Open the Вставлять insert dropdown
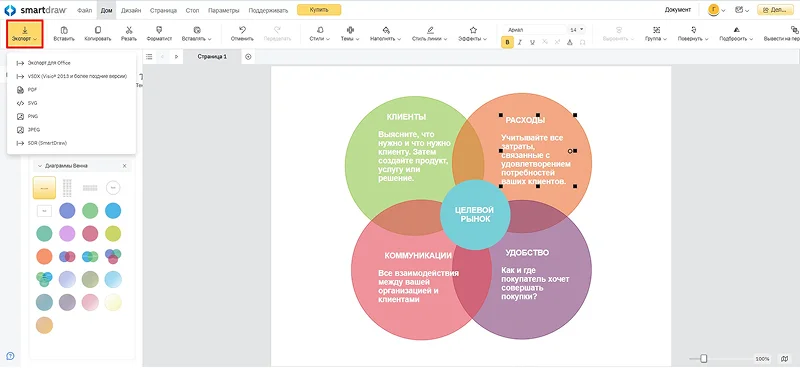Image resolution: width=800 pixels, height=368 pixels. pyautogui.click(x=196, y=34)
